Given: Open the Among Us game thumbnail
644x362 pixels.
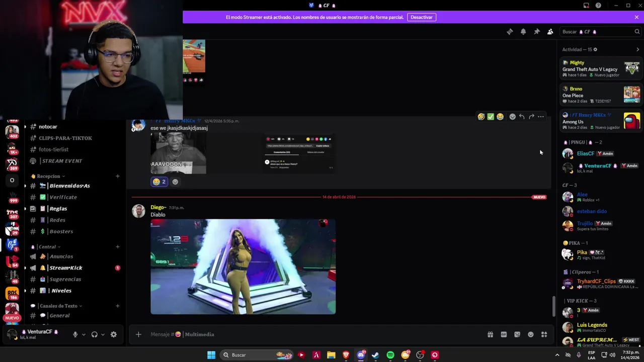Looking at the screenshot, I should (632, 121).
